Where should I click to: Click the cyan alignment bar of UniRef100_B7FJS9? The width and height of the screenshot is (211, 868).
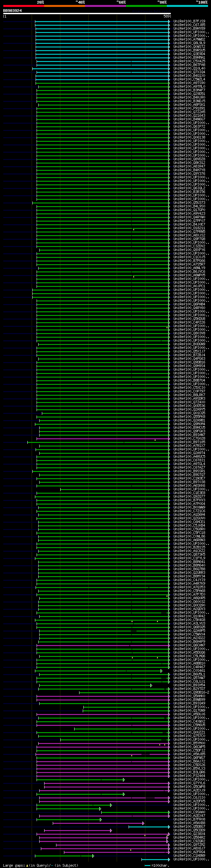(103, 21)
